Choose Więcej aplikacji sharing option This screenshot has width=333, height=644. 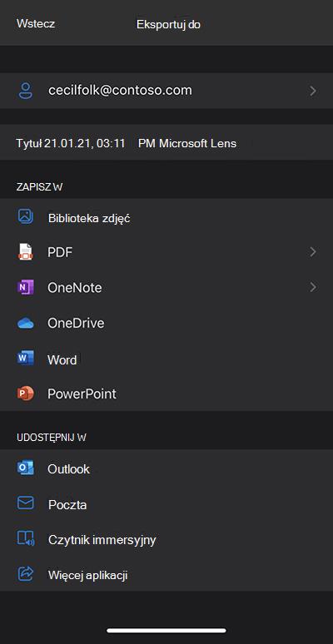pos(166,575)
